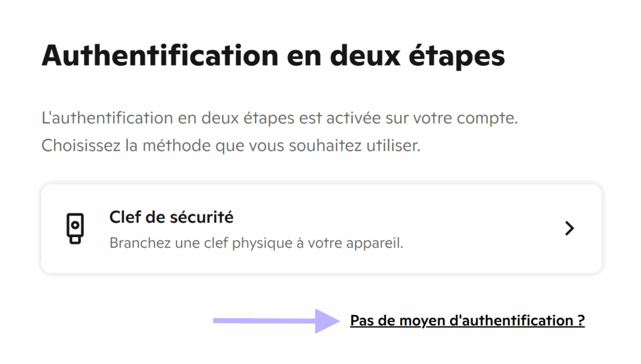Click the word "Authentification" in the heading
641x364 pixels.
click(160, 56)
